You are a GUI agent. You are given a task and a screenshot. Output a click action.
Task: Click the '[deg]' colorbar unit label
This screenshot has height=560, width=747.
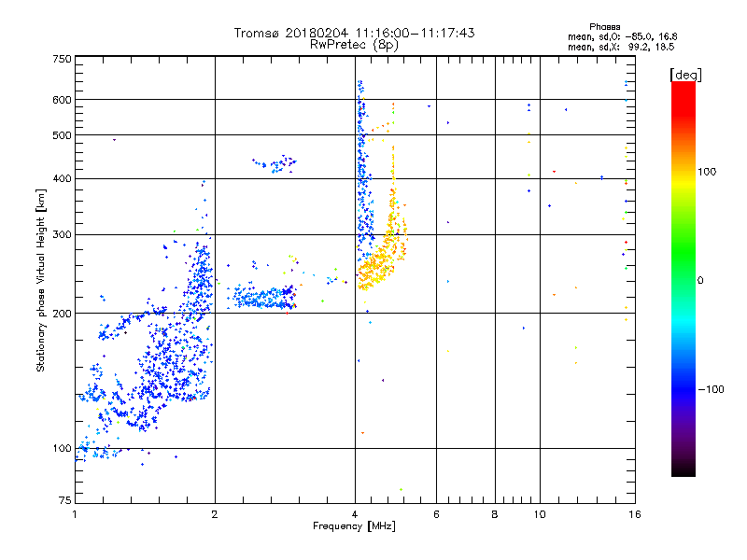point(685,75)
